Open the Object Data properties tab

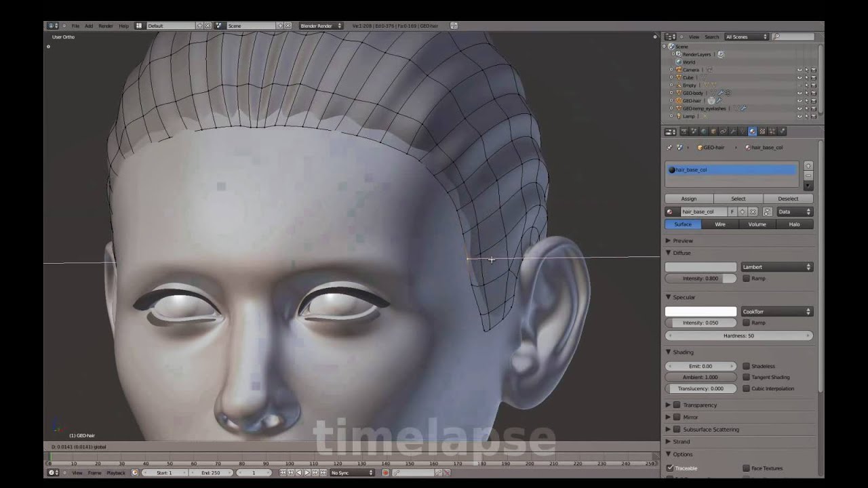point(742,131)
